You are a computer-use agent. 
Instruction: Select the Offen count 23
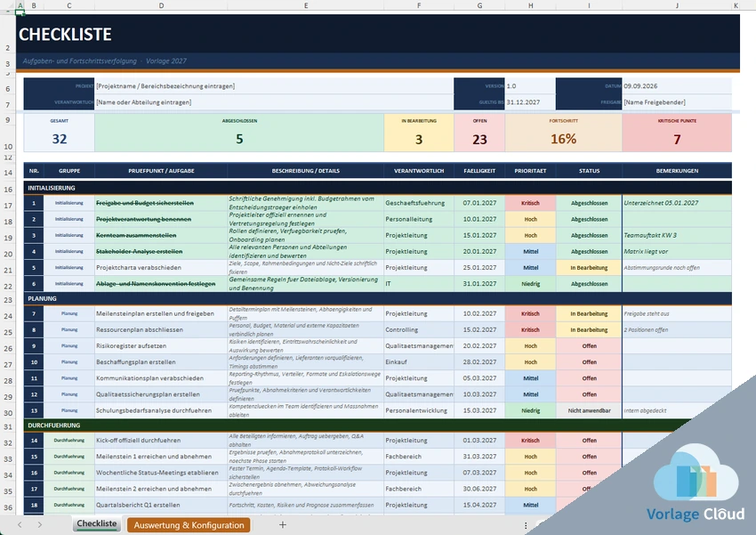click(479, 140)
